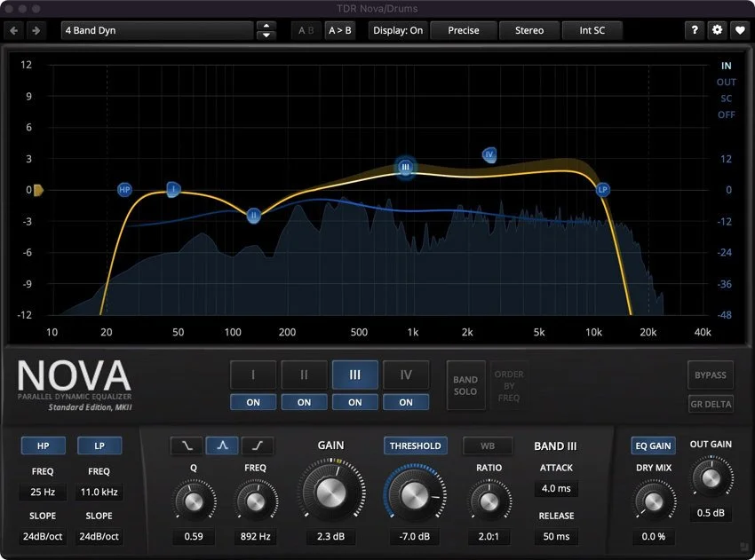This screenshot has height=560, width=755.
Task: Select the band III node on the graph
Action: [x=405, y=167]
